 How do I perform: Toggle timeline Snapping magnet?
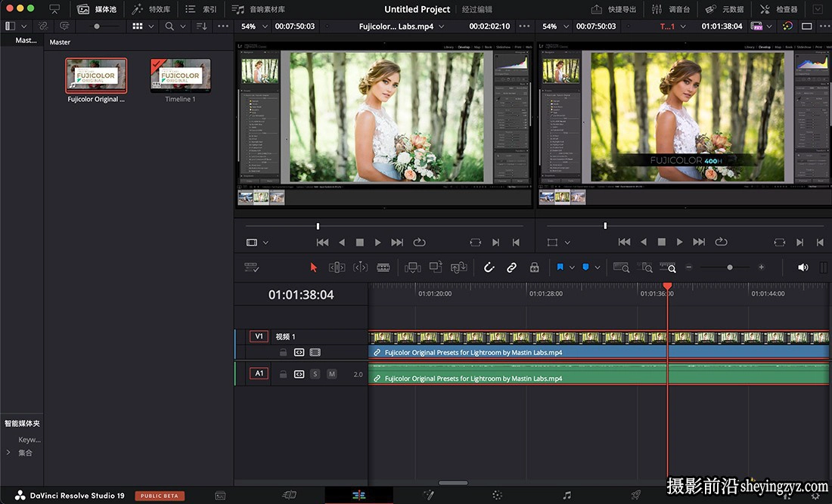(x=489, y=267)
